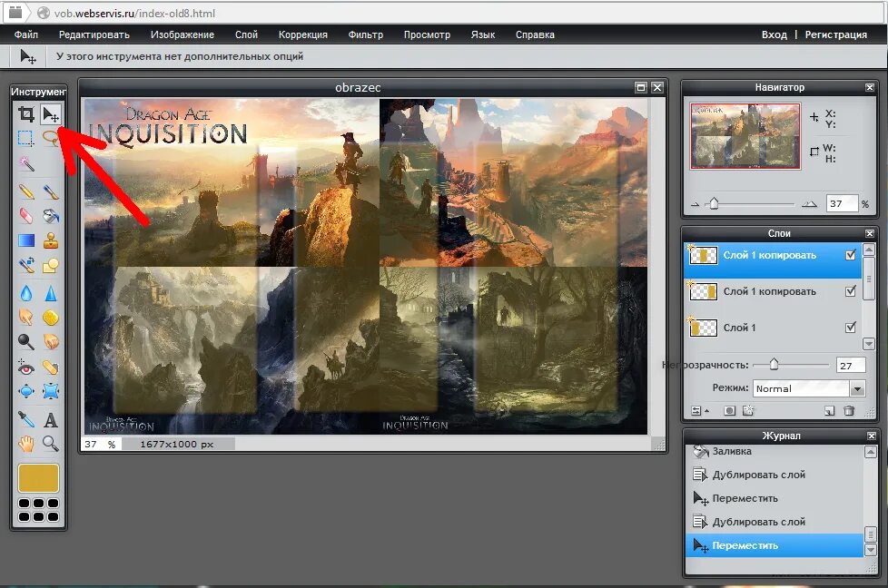Viewport: 888px width, 588px height.
Task: Select the rectangular Marquee tool
Action: [x=26, y=138]
